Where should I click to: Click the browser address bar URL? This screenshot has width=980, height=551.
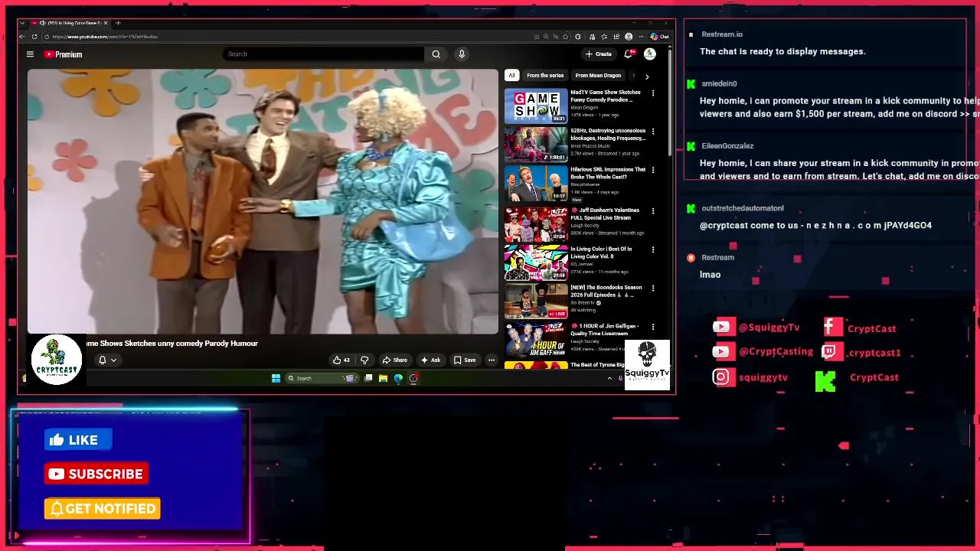[105, 37]
